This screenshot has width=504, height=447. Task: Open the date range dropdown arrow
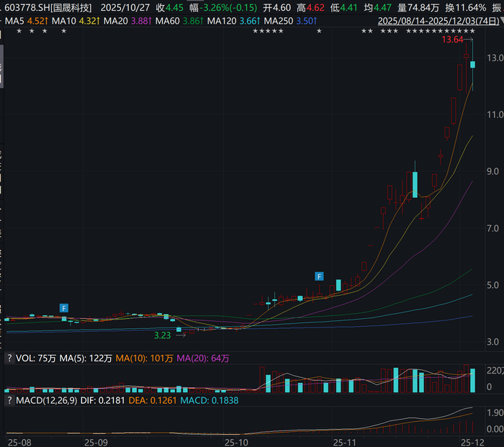502,21
